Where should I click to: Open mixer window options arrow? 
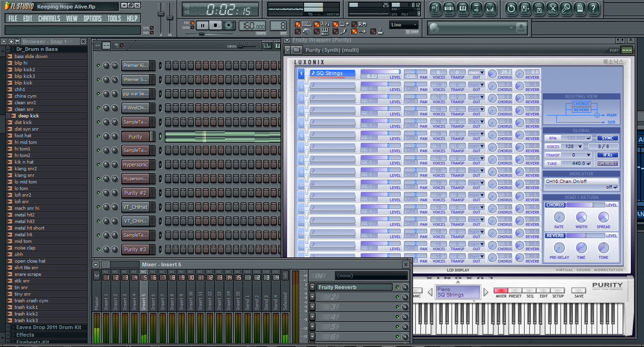96,264
